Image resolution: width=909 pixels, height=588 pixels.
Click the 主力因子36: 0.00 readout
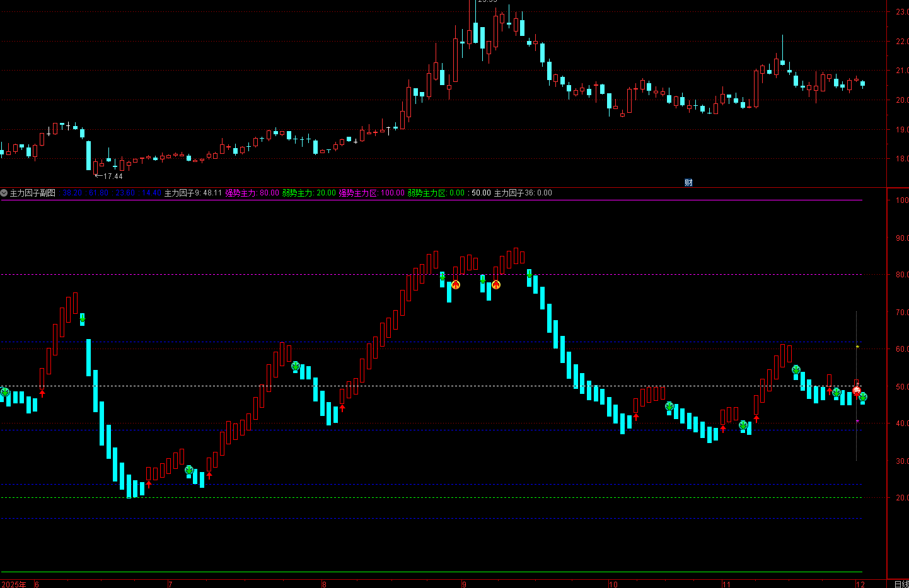click(523, 193)
